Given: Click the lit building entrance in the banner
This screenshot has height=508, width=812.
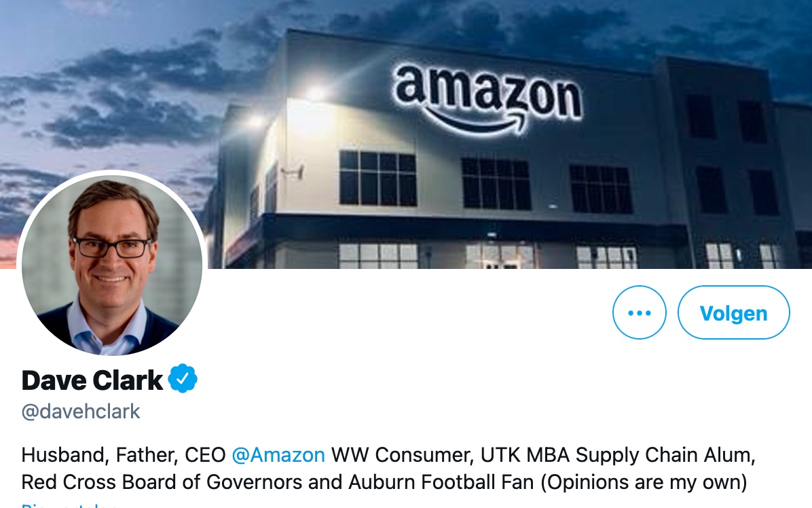Looking at the screenshot, I should (x=500, y=255).
